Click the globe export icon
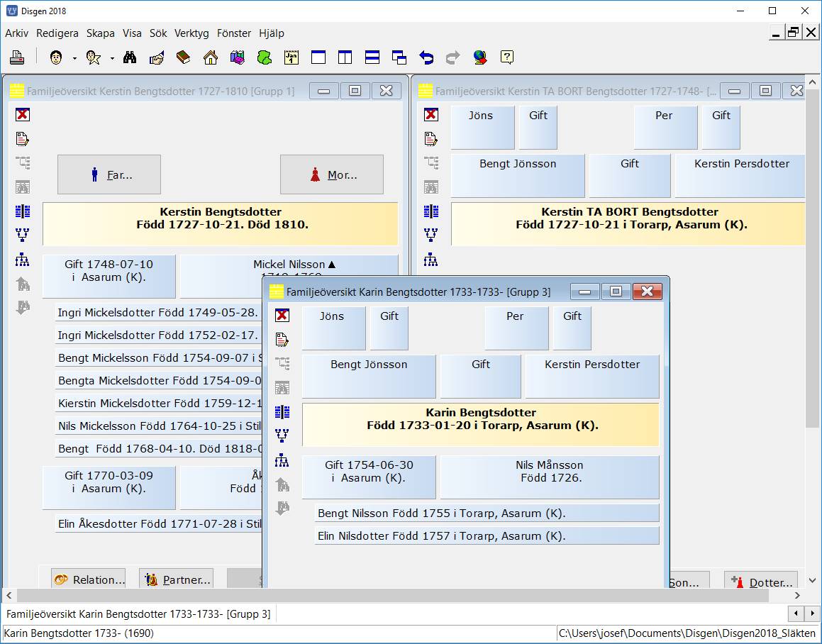This screenshot has height=644, width=822. 479,57
